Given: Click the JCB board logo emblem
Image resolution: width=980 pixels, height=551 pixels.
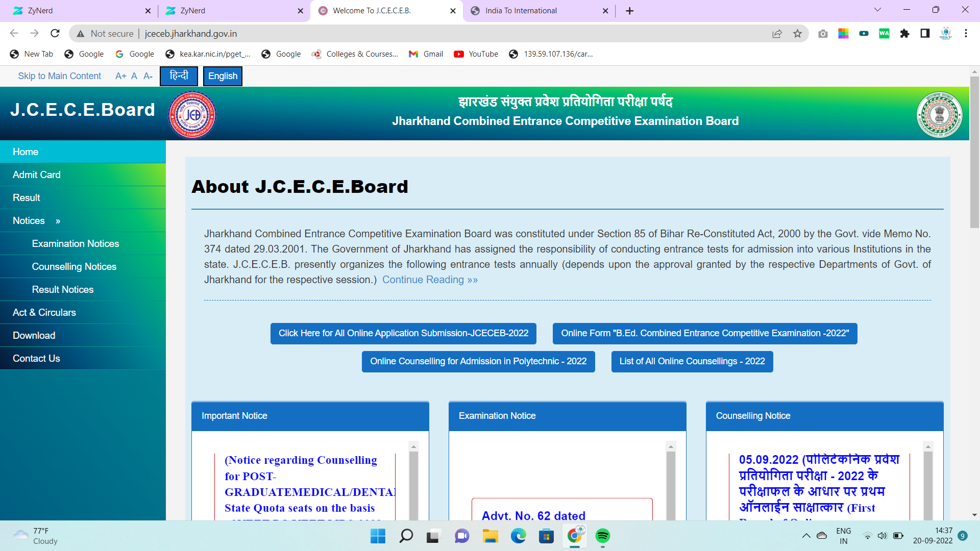Looking at the screenshot, I should click(x=192, y=115).
